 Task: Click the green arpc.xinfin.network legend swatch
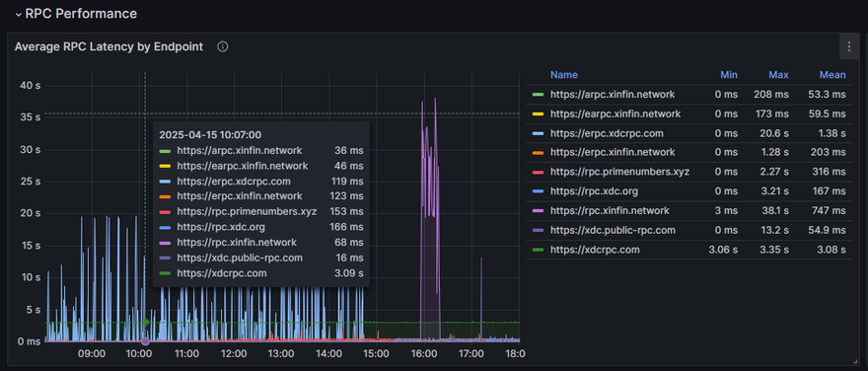click(537, 95)
